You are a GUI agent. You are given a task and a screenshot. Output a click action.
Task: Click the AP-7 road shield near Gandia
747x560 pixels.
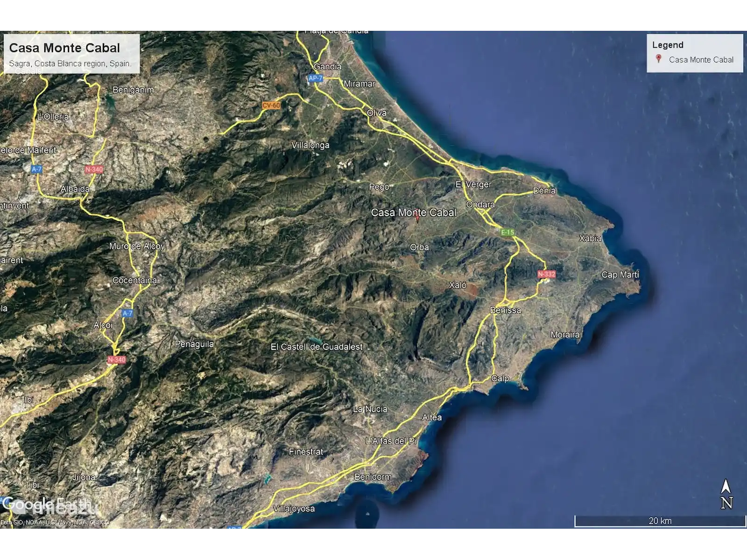[x=315, y=78]
